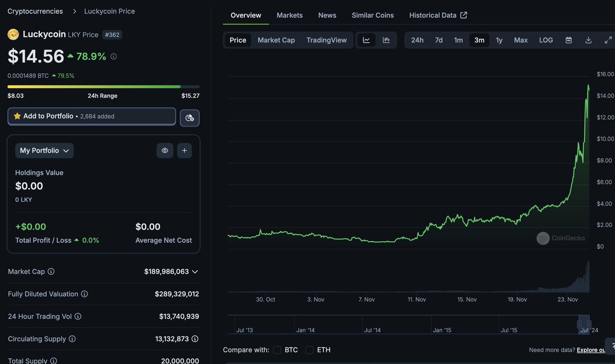Open the News tab
Viewport: 615px width, 364px height.
tap(327, 15)
